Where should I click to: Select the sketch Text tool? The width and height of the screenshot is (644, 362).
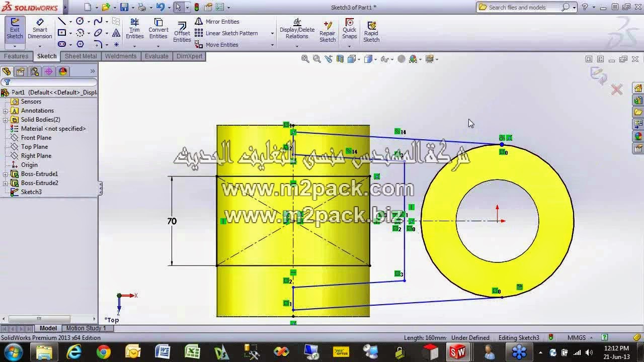[116, 33]
